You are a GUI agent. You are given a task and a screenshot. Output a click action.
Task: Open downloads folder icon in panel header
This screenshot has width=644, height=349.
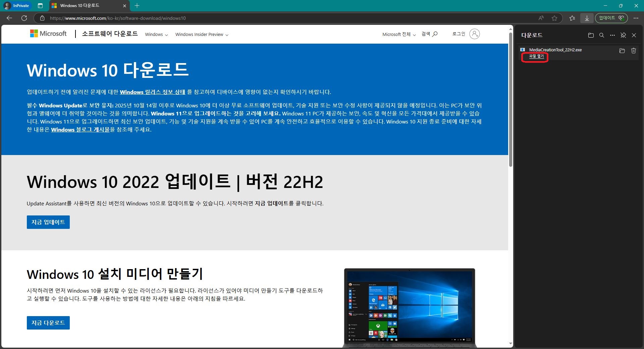591,35
